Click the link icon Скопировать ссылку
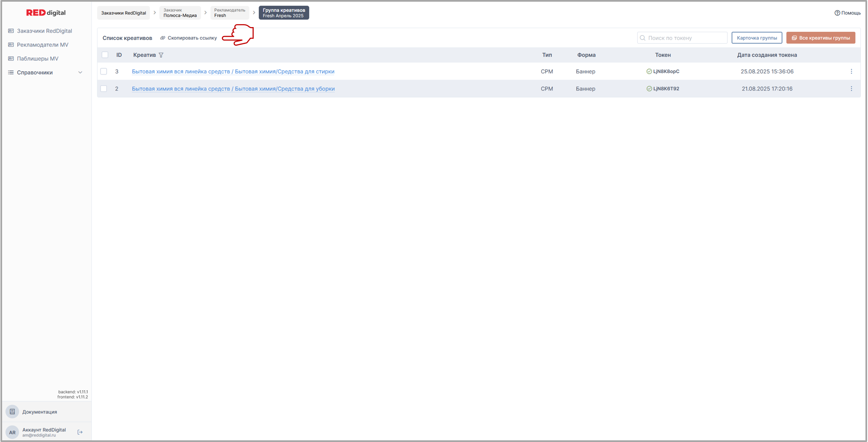 (x=163, y=38)
